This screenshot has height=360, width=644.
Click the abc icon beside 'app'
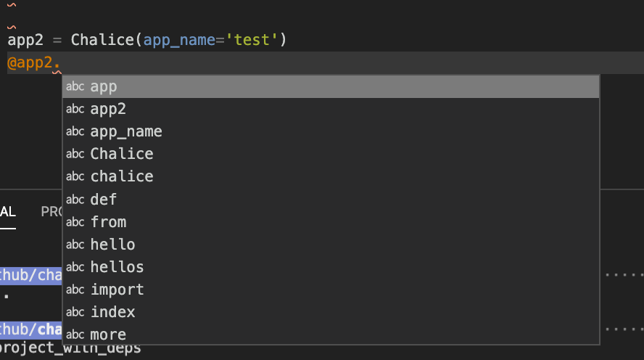pos(75,86)
